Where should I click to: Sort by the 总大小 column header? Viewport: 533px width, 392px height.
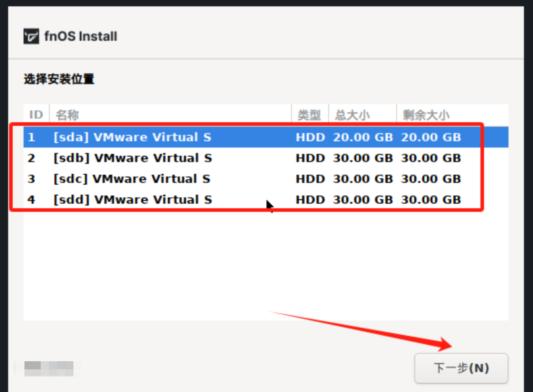[x=352, y=115]
